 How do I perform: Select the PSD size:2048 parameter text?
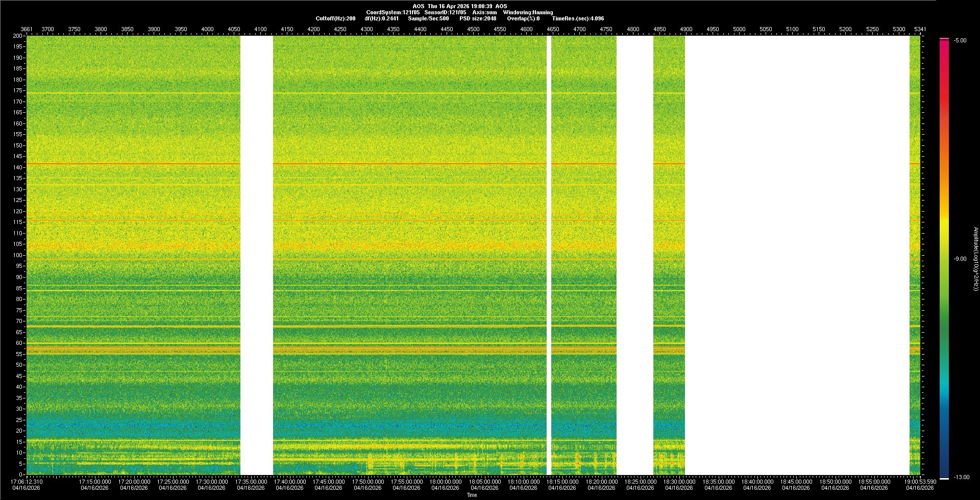[x=478, y=18]
